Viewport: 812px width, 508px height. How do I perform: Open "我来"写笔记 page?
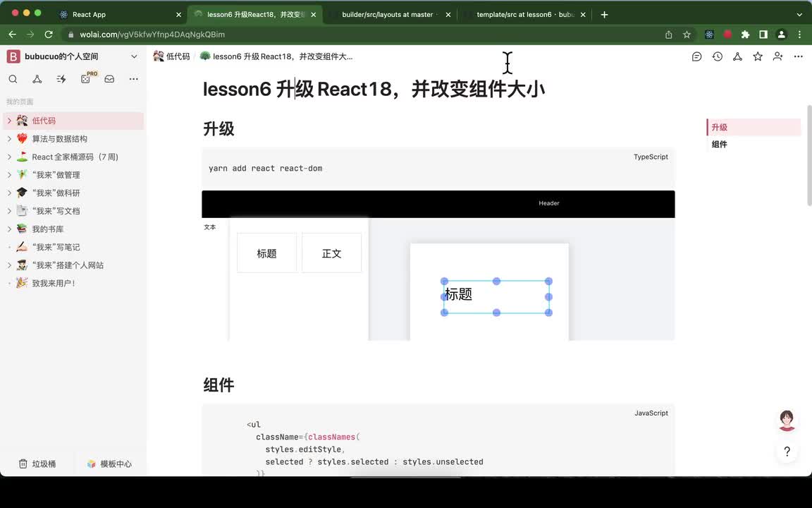coord(56,247)
